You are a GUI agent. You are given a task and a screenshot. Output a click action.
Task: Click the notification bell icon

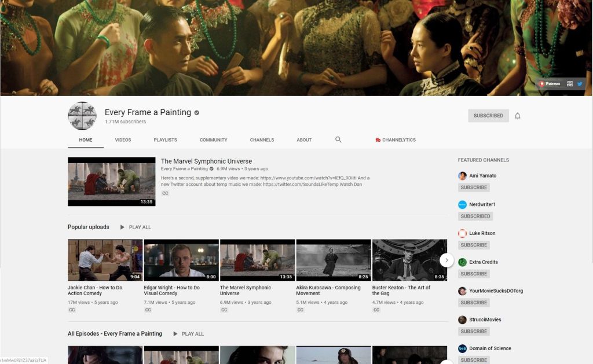(517, 116)
